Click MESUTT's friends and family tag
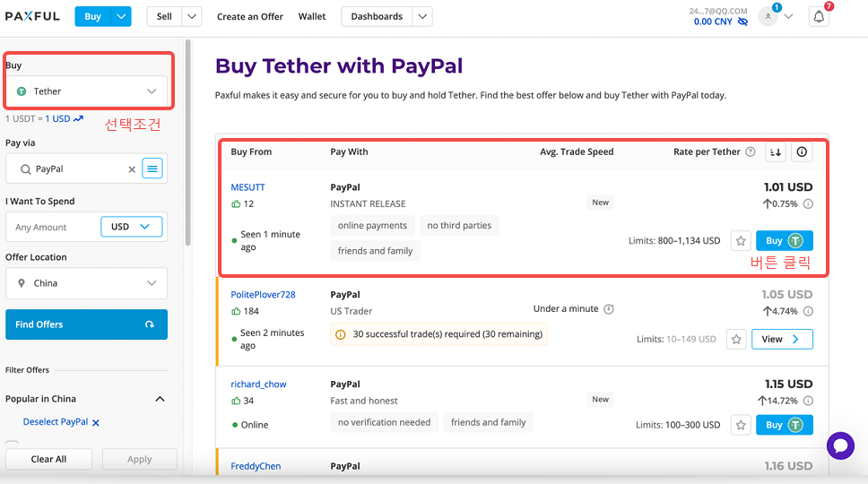Image resolution: width=868 pixels, height=484 pixels. click(375, 251)
